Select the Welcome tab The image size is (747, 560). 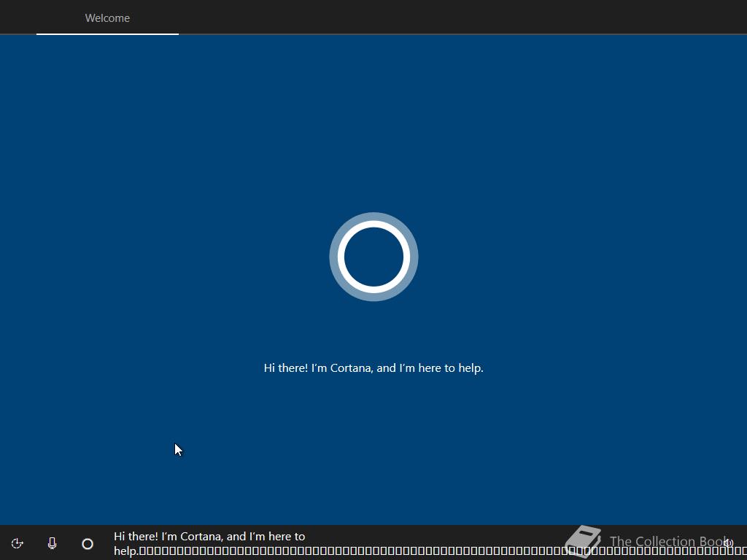click(107, 18)
